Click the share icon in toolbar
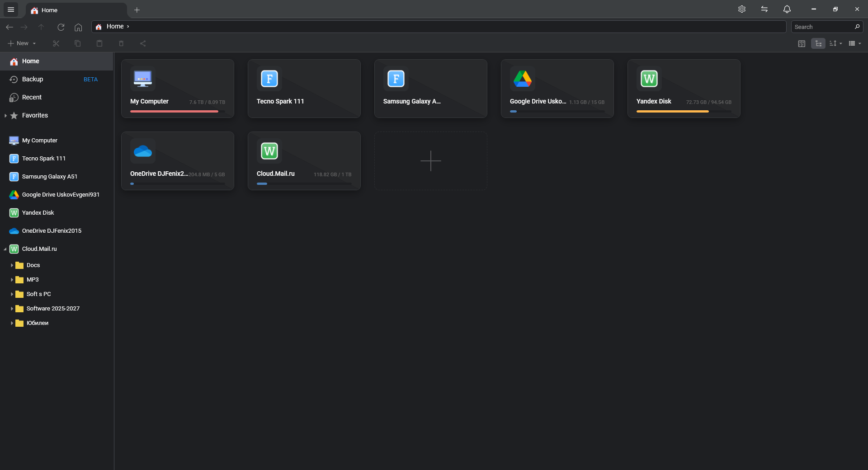The height and width of the screenshot is (470, 868). pyautogui.click(x=143, y=43)
